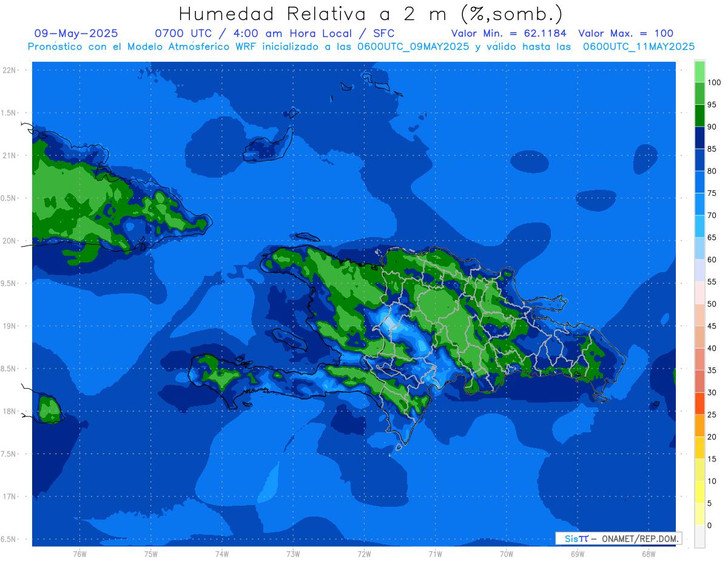This screenshot has width=728, height=562.
Task: Click the pale yellow 0–5 legend swatch
Action: [699, 514]
